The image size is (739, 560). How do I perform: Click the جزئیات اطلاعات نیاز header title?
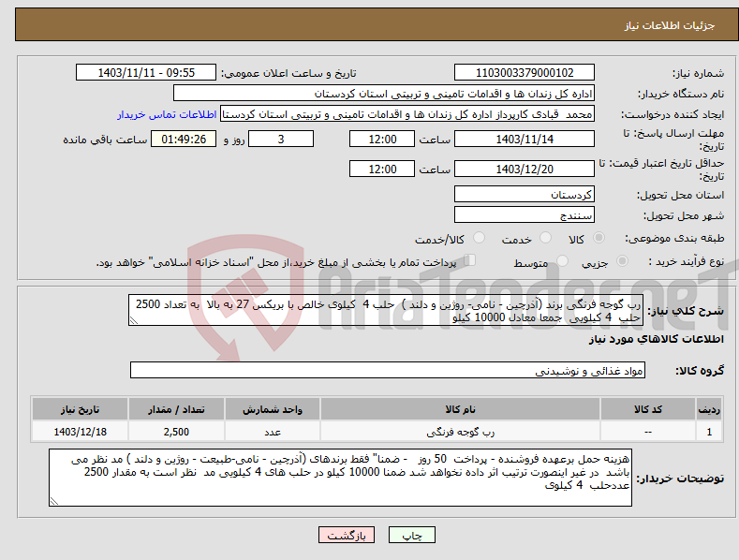point(670,25)
